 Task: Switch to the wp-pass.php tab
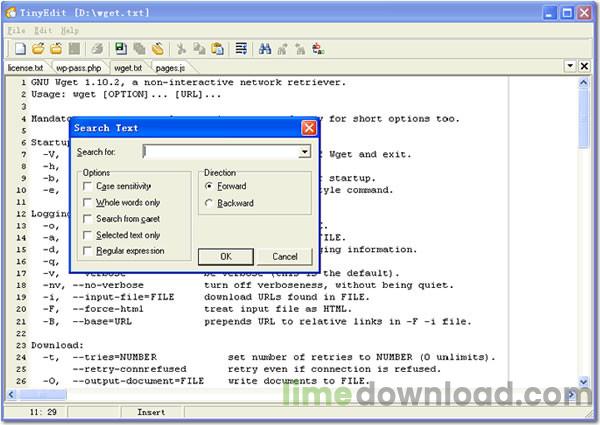tap(78, 68)
